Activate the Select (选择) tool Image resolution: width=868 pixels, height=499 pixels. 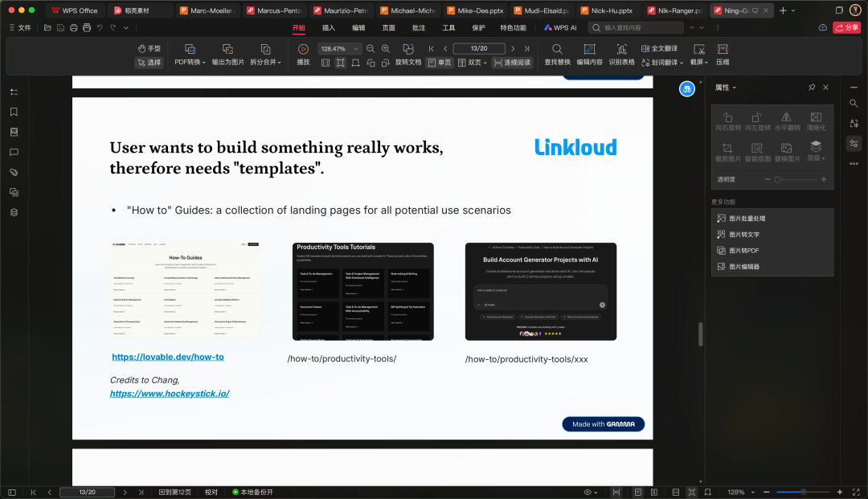149,63
